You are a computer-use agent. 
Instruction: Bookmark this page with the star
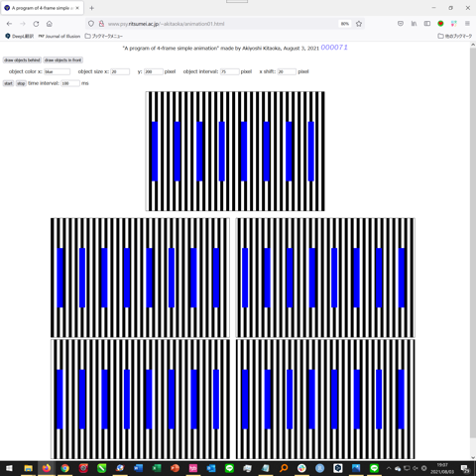[359, 24]
